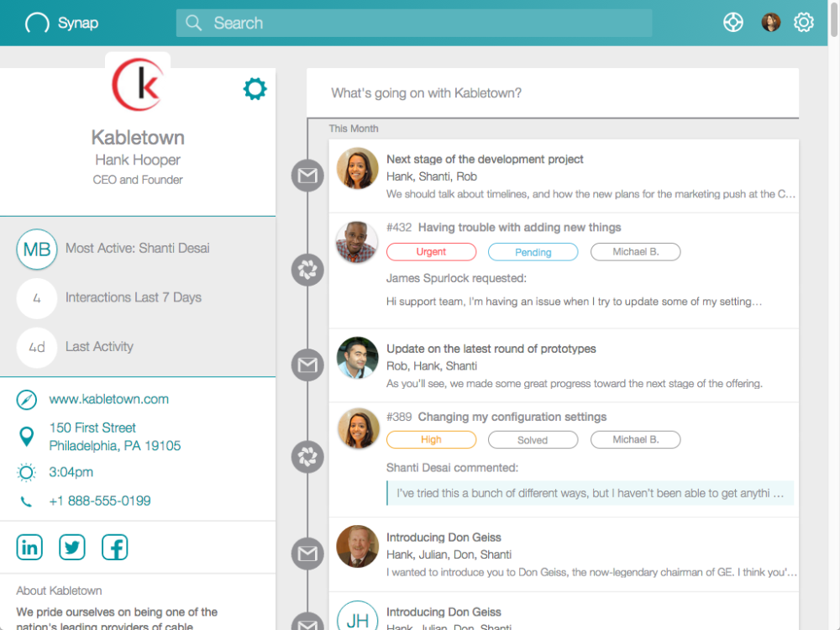The image size is (840, 630).
Task: Click the phone handset icon
Action: pyautogui.click(x=26, y=501)
